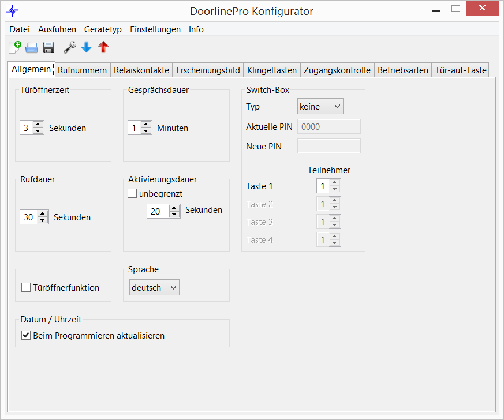The width and height of the screenshot is (504, 420).
Task: Click the red up arrow toolbar icon
Action: click(103, 47)
